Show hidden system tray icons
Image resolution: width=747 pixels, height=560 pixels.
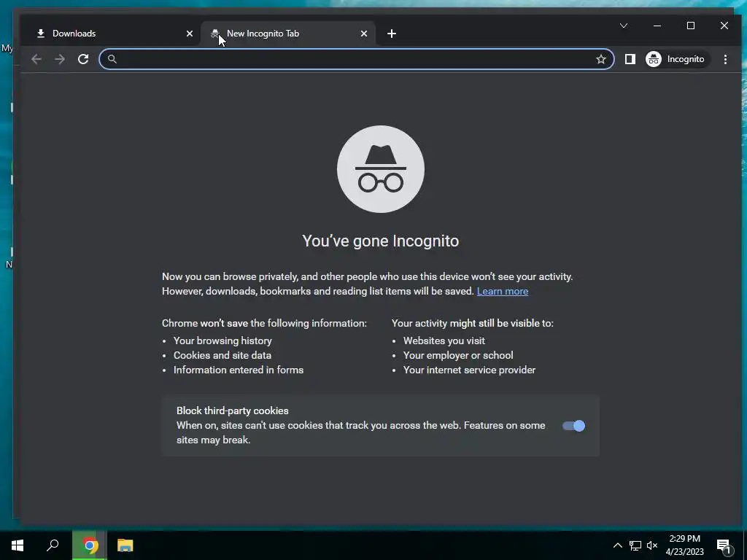coord(617,545)
